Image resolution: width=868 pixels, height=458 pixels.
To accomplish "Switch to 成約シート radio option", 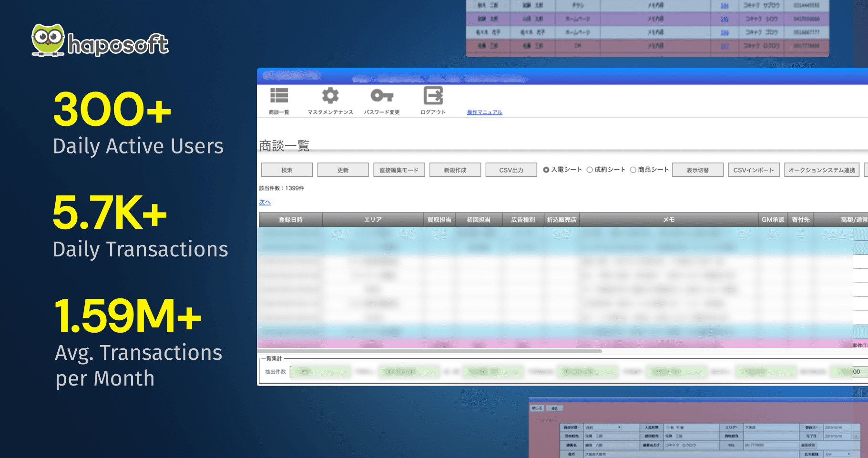I will 590,169.
